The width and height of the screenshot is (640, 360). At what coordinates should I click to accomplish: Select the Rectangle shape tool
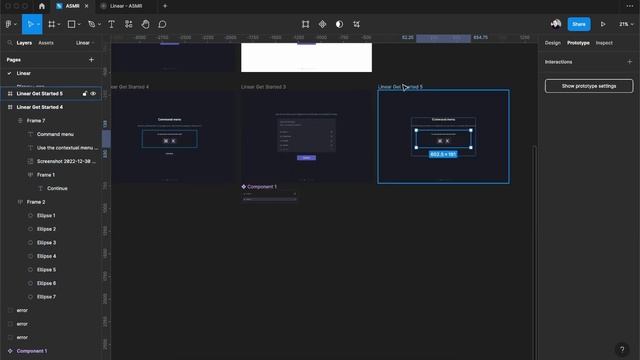click(x=71, y=24)
